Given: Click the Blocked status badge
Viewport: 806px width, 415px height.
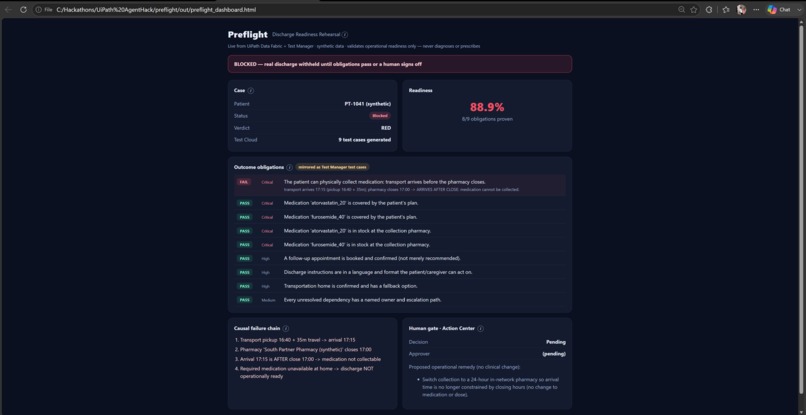Looking at the screenshot, I should [380, 116].
